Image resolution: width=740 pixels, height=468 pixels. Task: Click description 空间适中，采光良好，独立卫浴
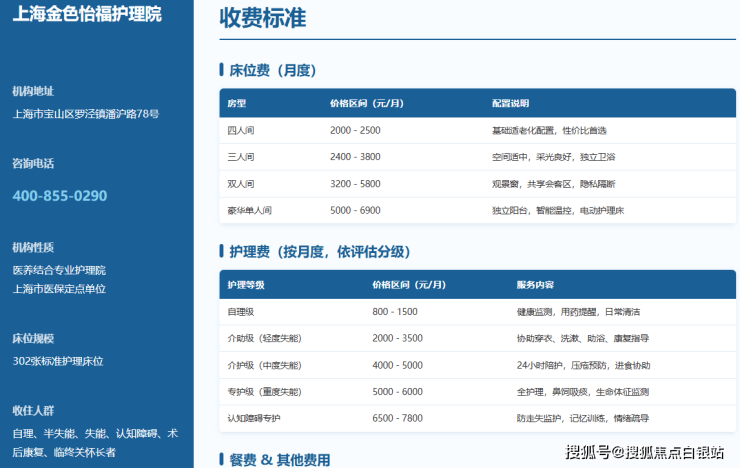click(x=553, y=157)
